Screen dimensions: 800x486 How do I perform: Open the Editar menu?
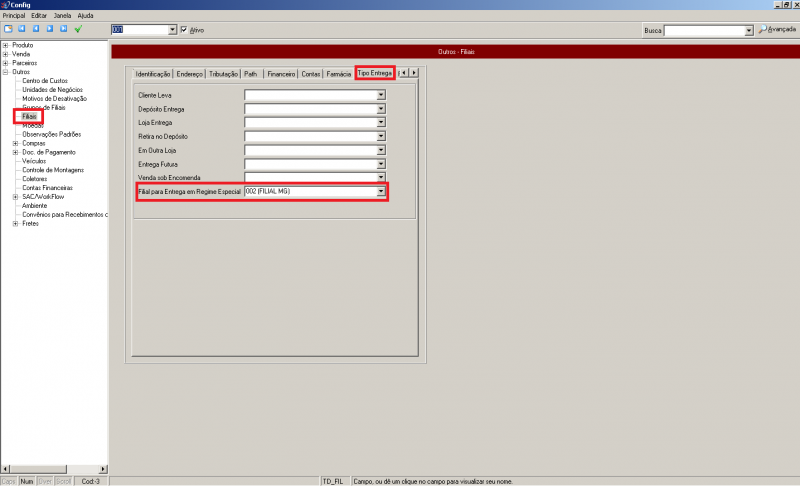pos(38,16)
